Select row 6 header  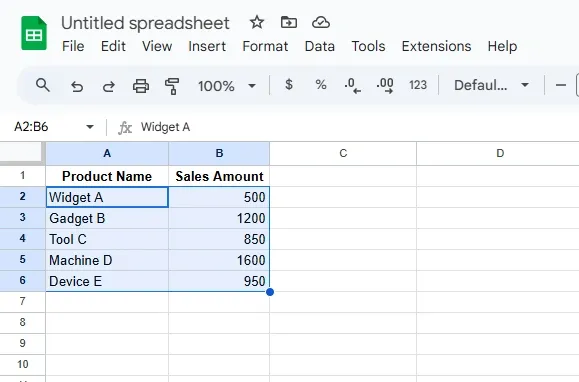23,281
